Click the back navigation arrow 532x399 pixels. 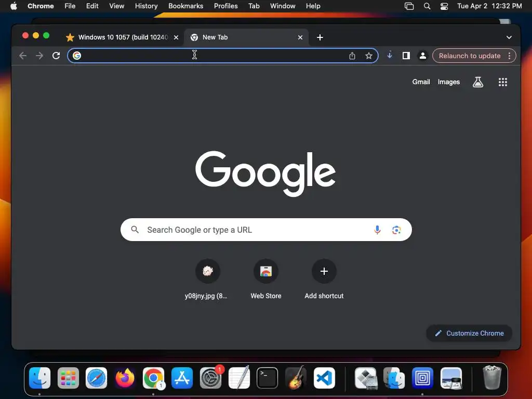23,56
